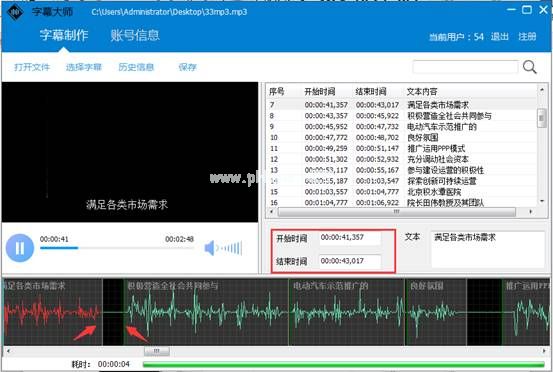Select subtitle row 8 积极营造全社会共同参与
The image size is (553, 372).
[x=401, y=116]
